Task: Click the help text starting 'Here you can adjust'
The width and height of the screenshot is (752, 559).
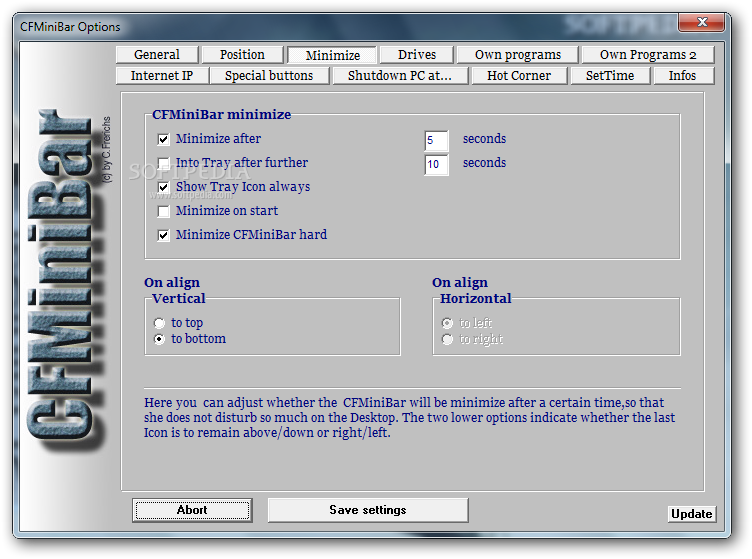Action: (x=410, y=418)
